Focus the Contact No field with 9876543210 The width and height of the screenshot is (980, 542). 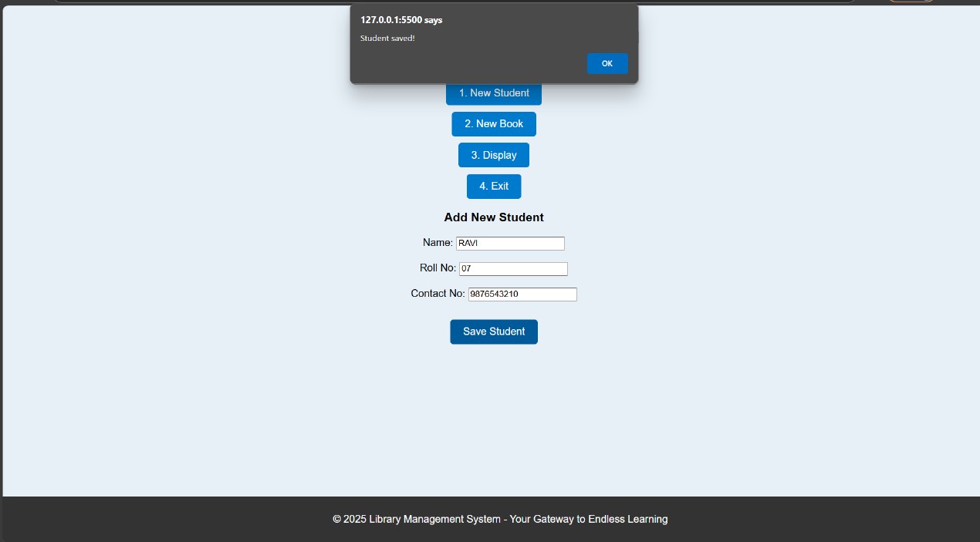click(522, 295)
